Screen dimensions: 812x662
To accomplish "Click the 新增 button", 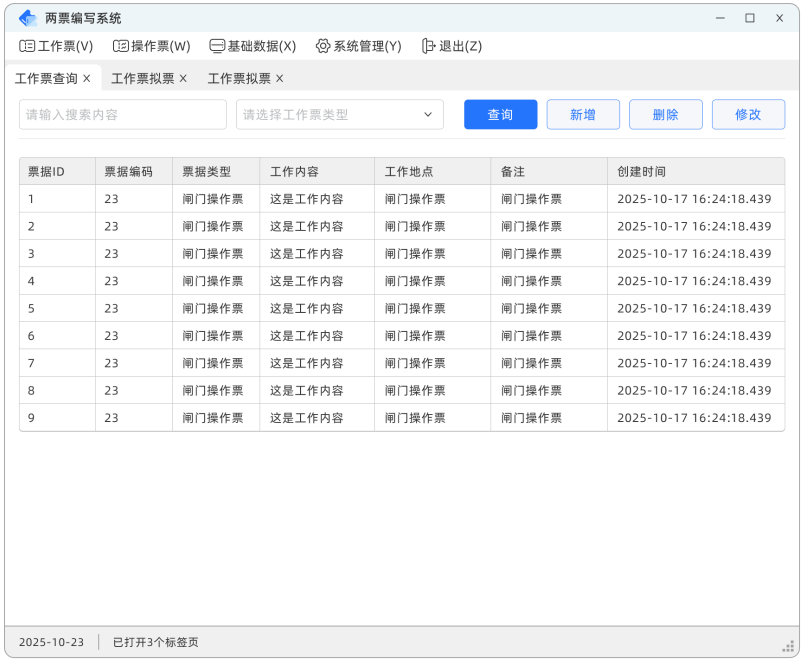I will (x=583, y=114).
